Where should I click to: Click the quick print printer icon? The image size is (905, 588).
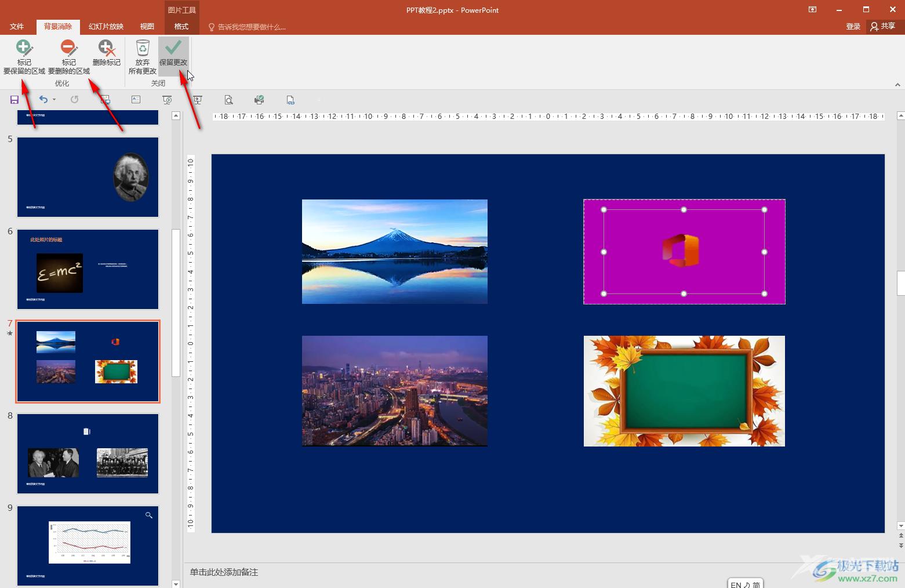259,100
